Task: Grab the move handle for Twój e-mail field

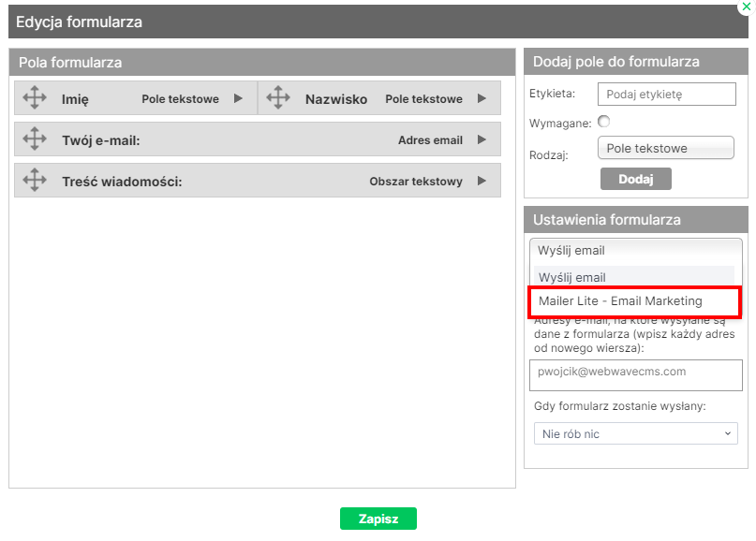Action: (34, 139)
